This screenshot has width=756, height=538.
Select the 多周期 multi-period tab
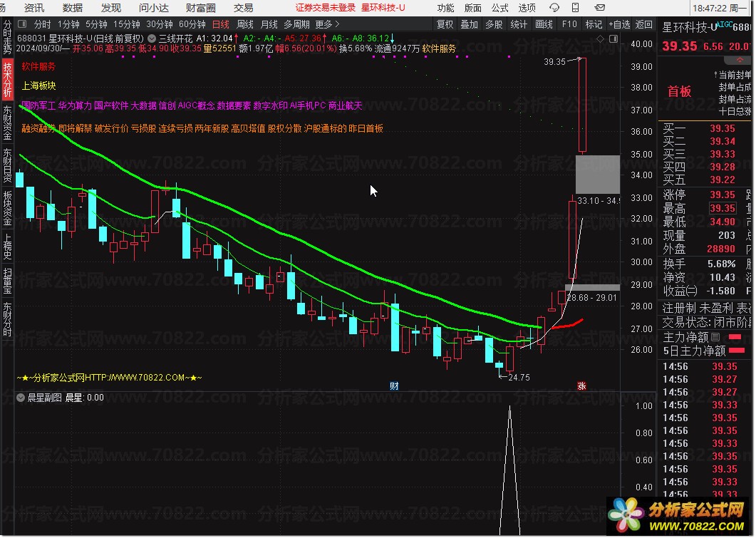296,24
